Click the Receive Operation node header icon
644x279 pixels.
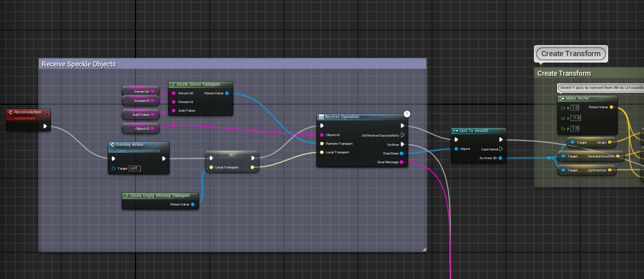[x=321, y=117]
